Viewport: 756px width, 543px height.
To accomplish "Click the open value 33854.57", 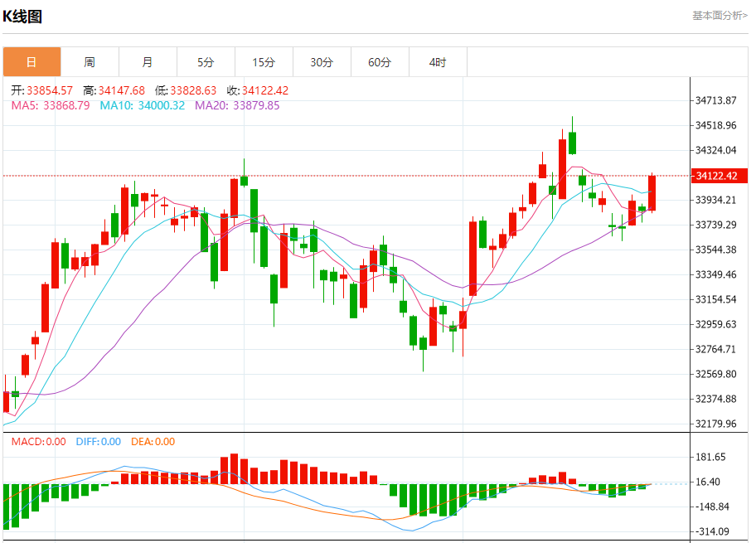I will [50, 90].
